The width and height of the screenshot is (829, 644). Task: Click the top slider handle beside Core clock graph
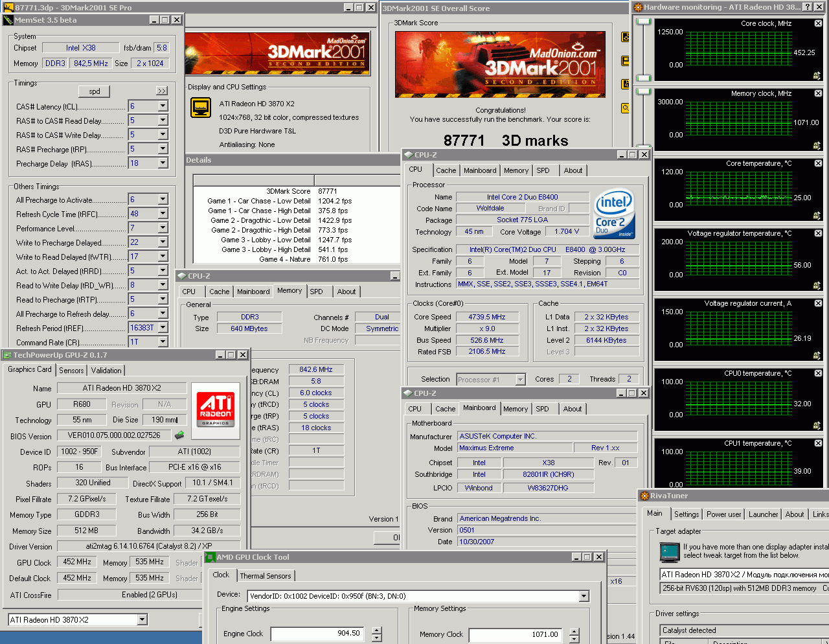click(642, 23)
